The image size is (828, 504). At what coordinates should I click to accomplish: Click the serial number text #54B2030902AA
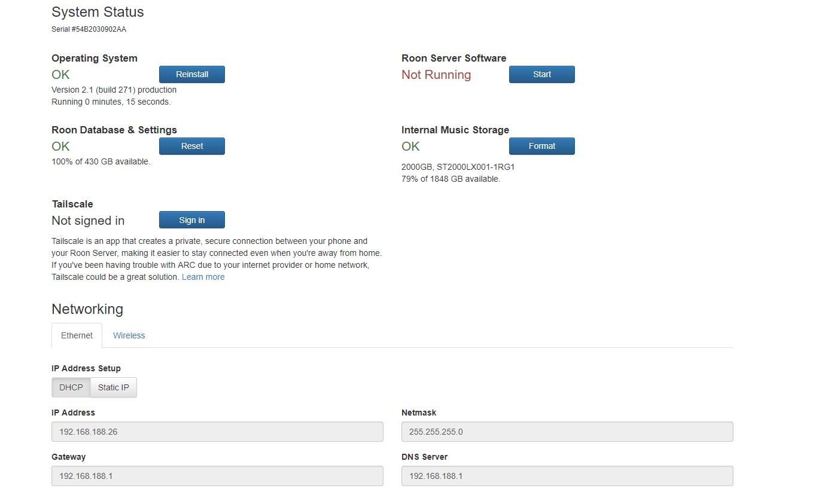(99, 29)
